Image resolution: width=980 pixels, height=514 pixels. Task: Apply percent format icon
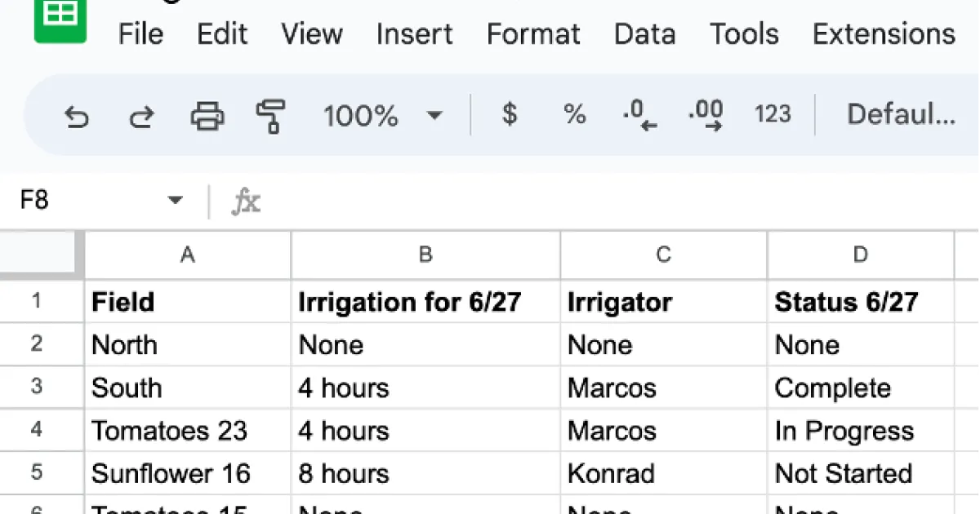[575, 114]
